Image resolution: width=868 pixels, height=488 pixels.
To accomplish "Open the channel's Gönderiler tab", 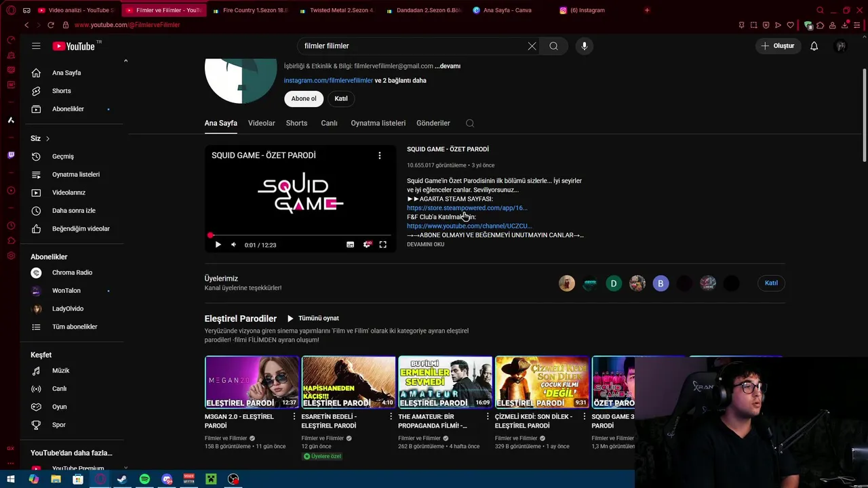I will (433, 123).
